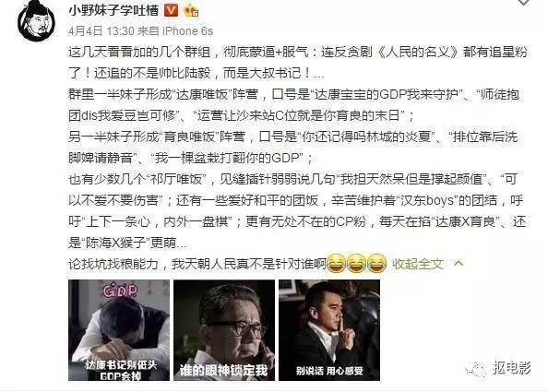Click the middle laughing-crying emoji

[x=356, y=264]
